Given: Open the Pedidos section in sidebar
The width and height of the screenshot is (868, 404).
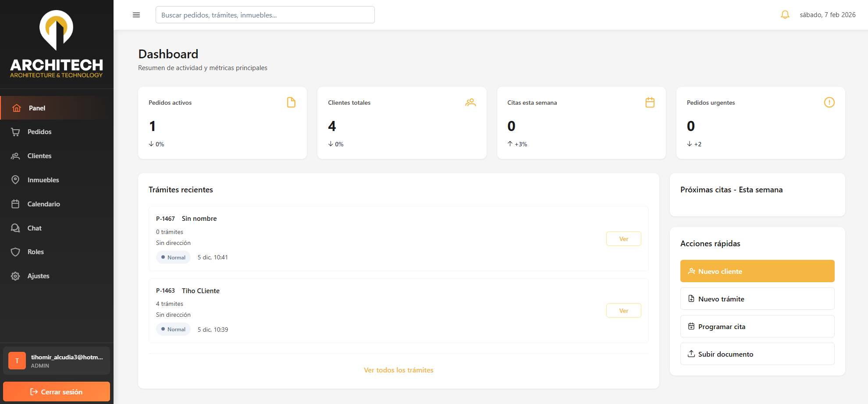Looking at the screenshot, I should click(39, 132).
